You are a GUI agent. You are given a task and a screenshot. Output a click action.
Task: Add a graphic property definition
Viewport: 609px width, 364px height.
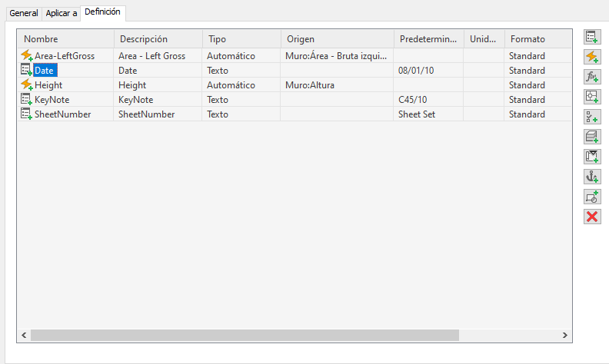tap(592, 197)
